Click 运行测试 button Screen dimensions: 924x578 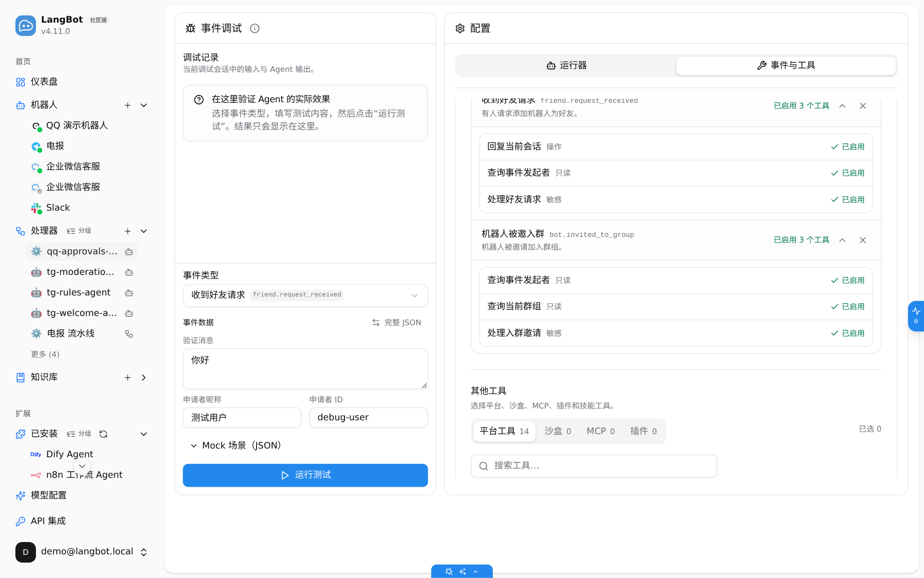305,475
